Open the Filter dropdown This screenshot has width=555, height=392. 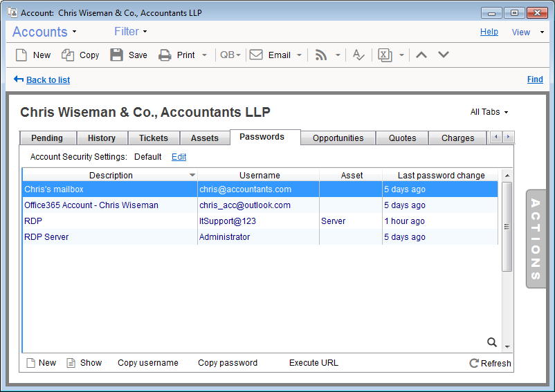130,32
